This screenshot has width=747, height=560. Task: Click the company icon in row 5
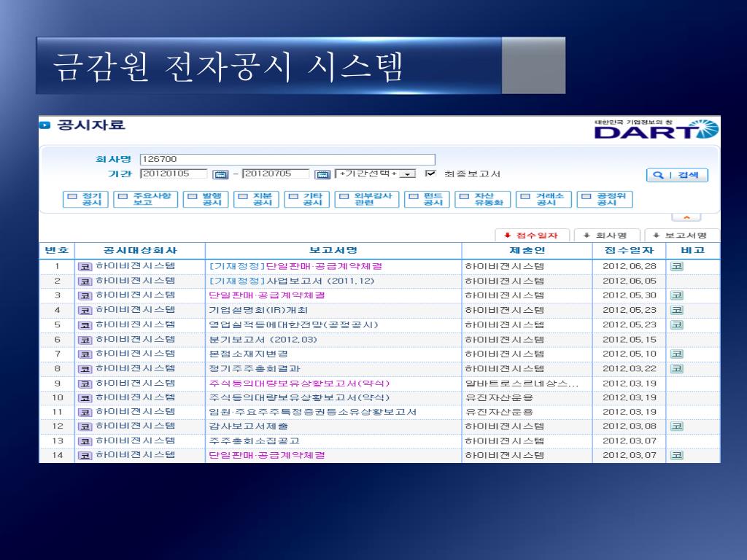(x=85, y=326)
